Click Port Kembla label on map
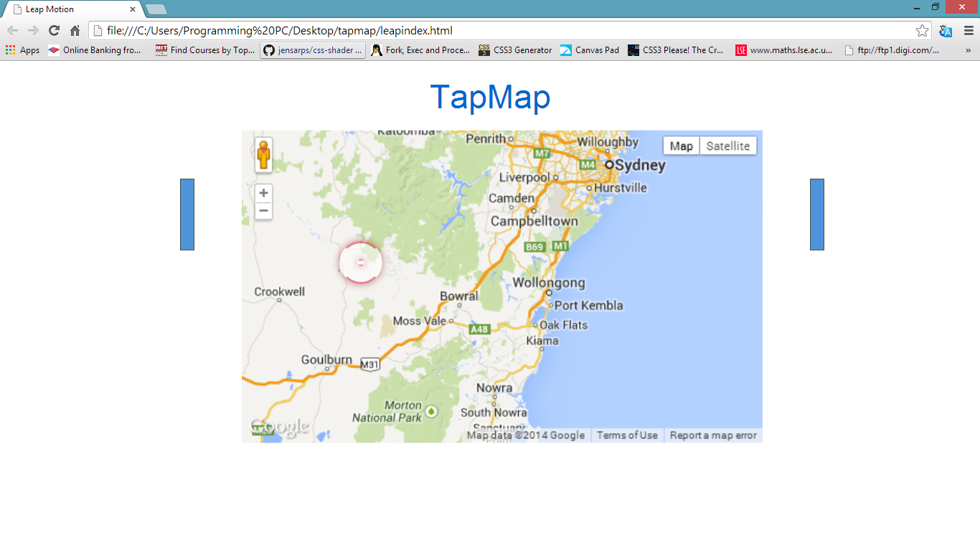Image resolution: width=980 pixels, height=551 pixels. (x=588, y=305)
